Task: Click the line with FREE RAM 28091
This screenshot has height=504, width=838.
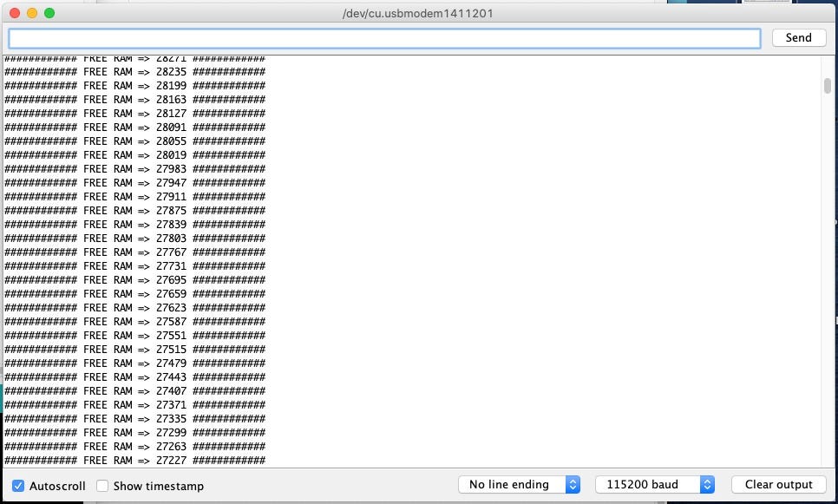Action: pos(134,128)
